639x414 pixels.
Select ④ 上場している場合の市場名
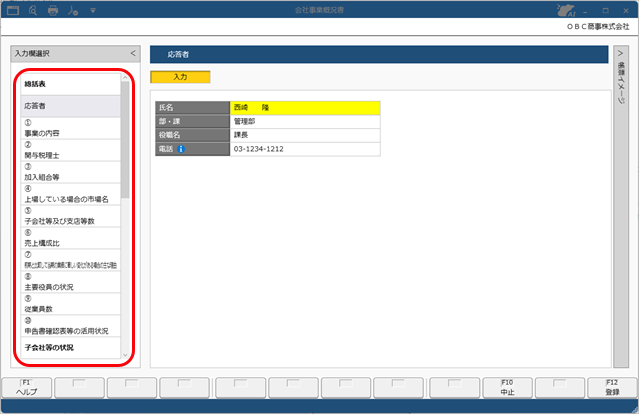click(71, 194)
